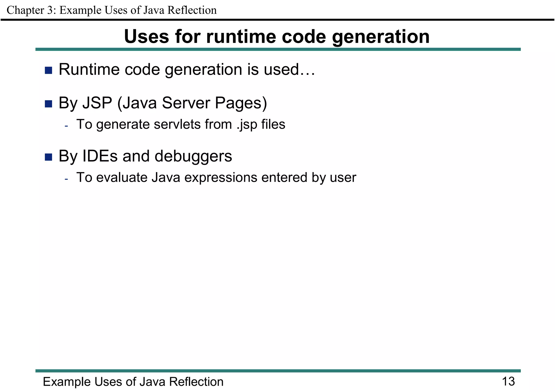The width and height of the screenshot is (555, 392).
Task: Click 'To evaluate Java expressions entered by user'
Action: coord(216,178)
